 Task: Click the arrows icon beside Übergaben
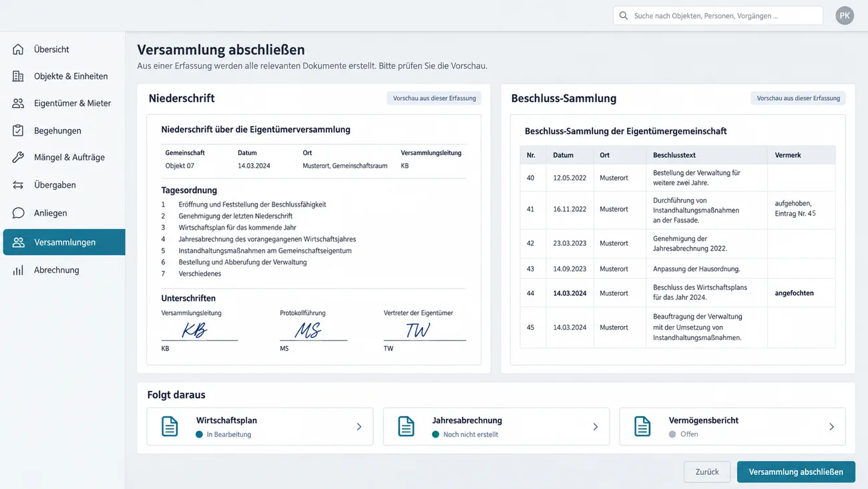(18, 185)
